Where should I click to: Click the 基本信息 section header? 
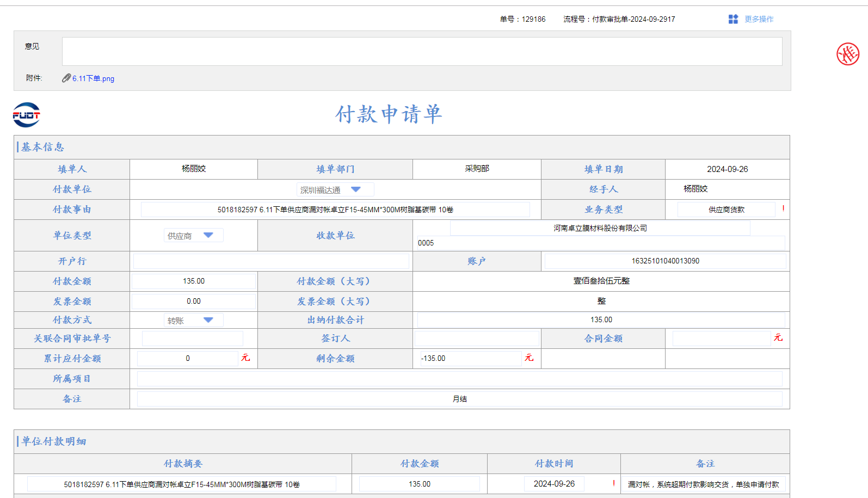[42, 147]
